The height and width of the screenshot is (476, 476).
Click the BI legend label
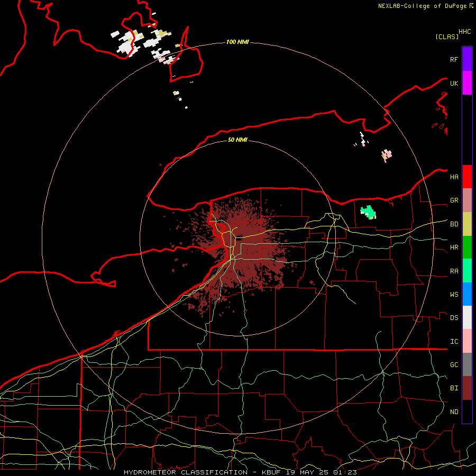tap(454, 388)
